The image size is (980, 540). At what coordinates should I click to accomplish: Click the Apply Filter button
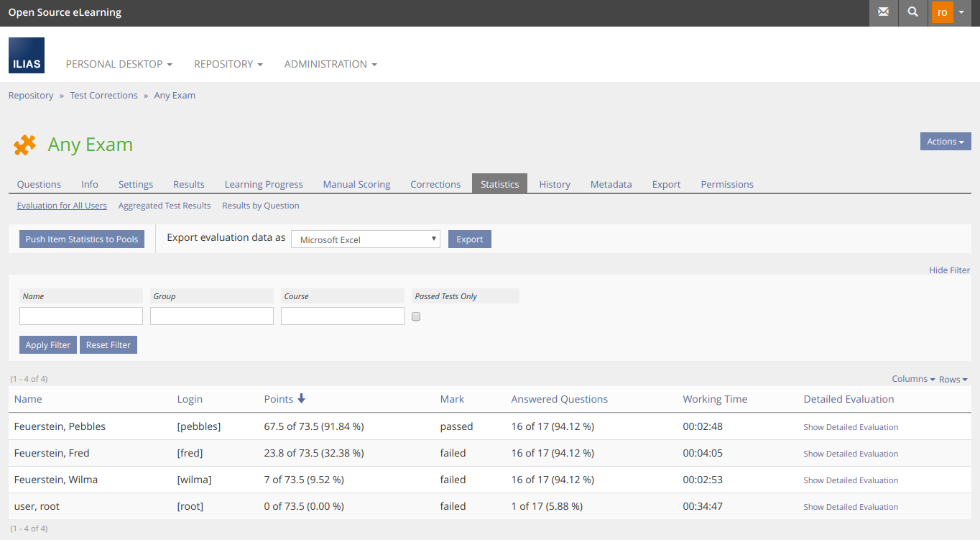coord(47,345)
